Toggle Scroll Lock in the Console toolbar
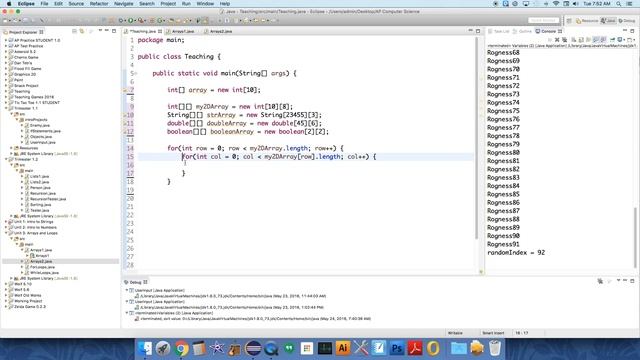640x360 pixels. (581, 40)
